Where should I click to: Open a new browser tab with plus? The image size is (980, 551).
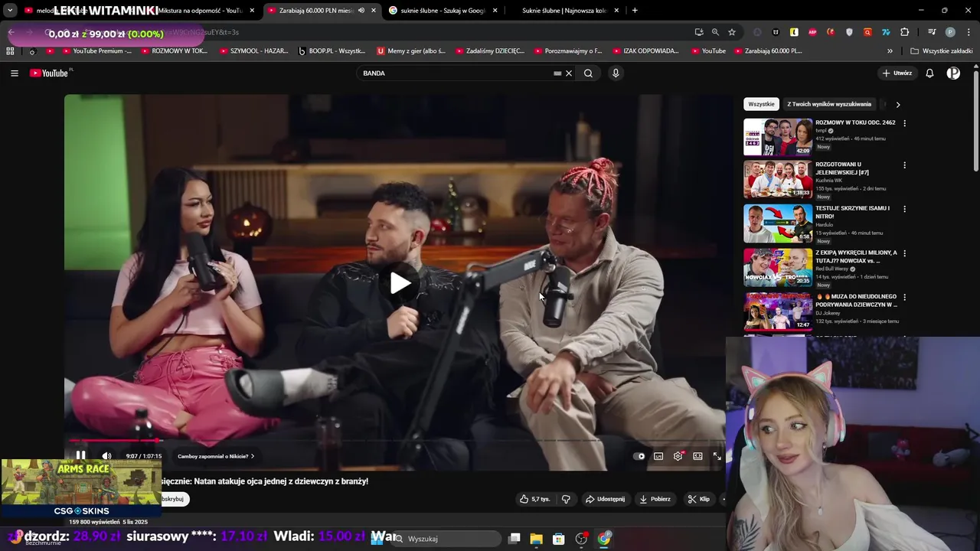pos(635,11)
